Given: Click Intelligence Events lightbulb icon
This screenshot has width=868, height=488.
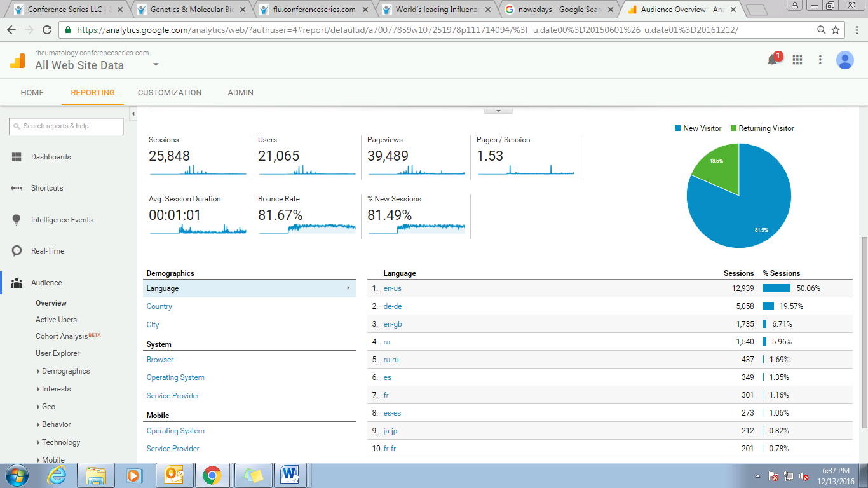Looking at the screenshot, I should click(17, 220).
